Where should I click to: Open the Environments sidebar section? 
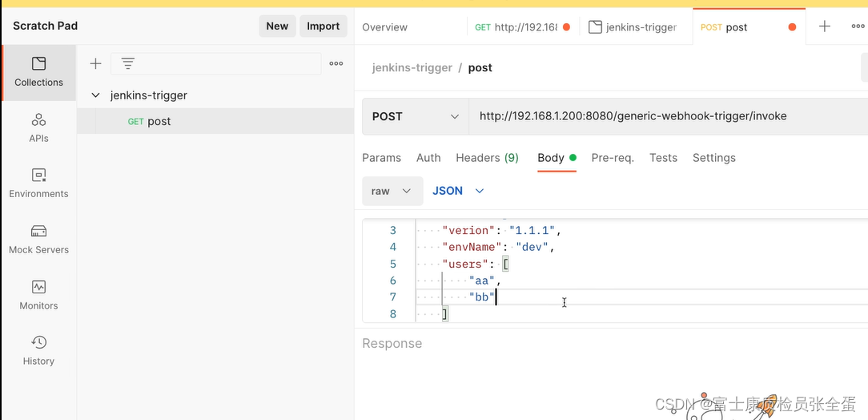[38, 184]
